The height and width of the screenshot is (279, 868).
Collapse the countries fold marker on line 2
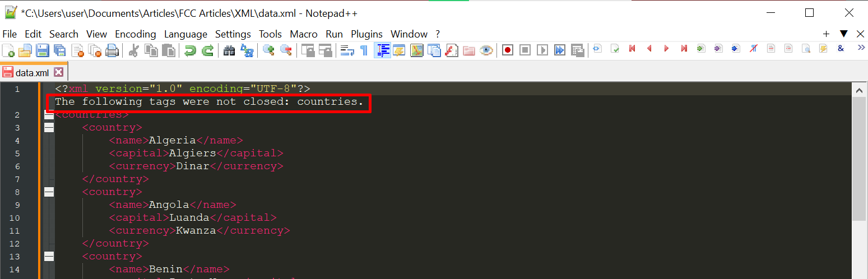49,115
